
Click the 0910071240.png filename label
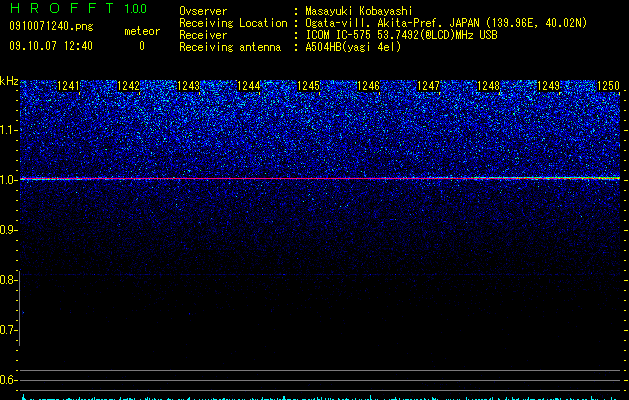51,26
